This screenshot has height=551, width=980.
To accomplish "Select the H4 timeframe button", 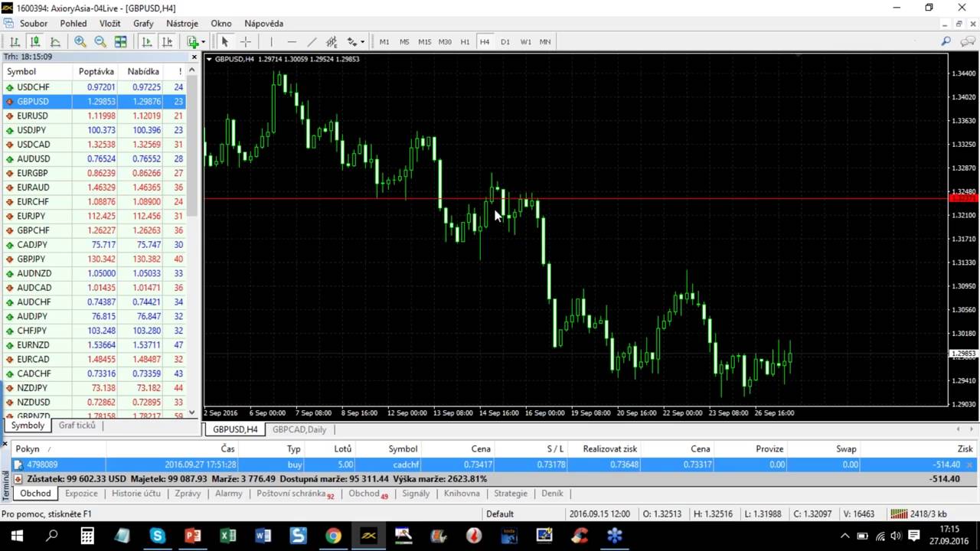I will click(x=485, y=42).
